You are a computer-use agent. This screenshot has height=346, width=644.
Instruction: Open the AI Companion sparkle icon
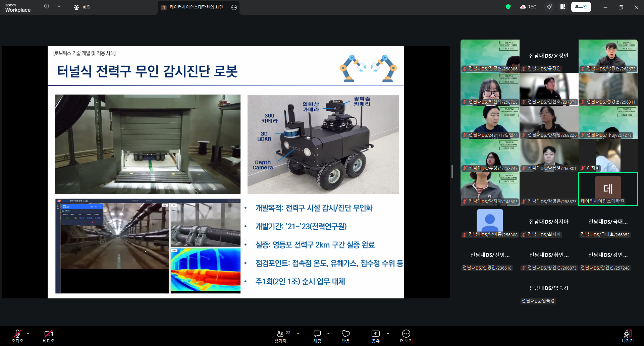tap(549, 7)
